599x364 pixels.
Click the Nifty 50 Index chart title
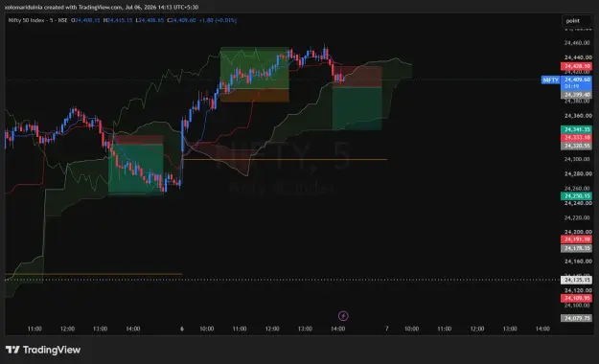pos(37,20)
